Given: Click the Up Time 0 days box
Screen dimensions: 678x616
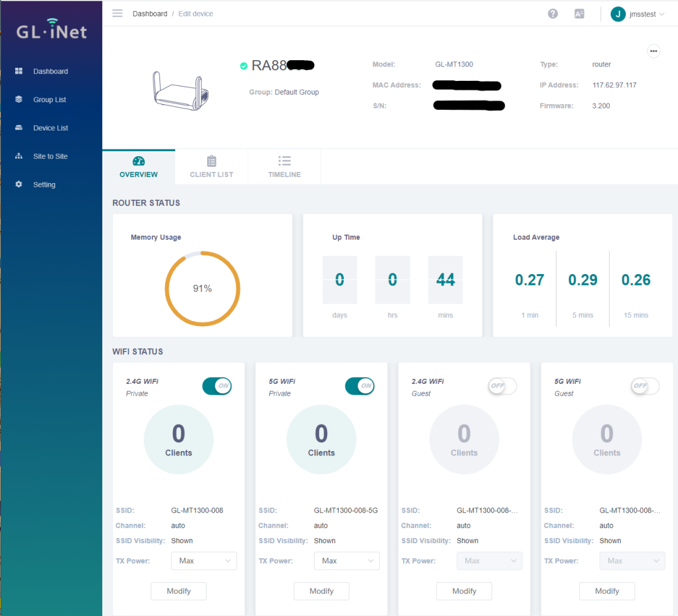Looking at the screenshot, I should point(340,280).
